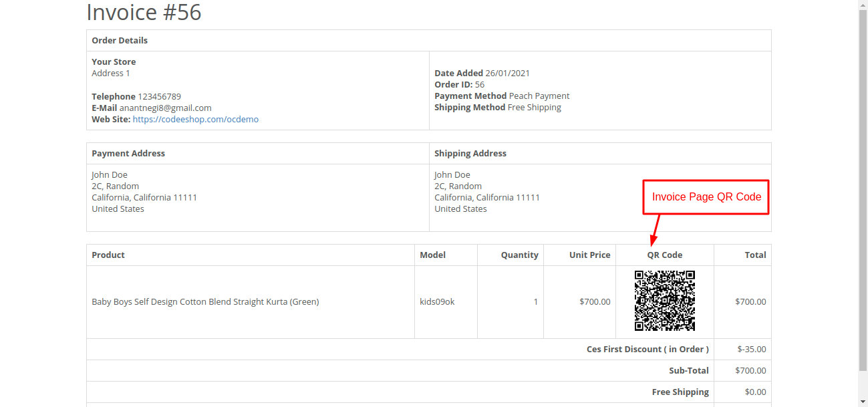868x407 pixels.
Task: Click the telephone number 123456789
Action: point(159,97)
